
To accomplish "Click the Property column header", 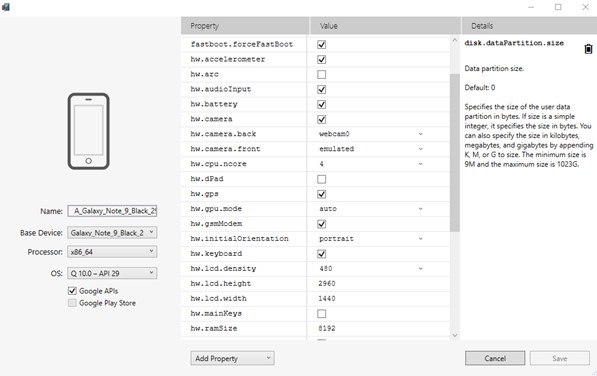I will click(245, 26).
